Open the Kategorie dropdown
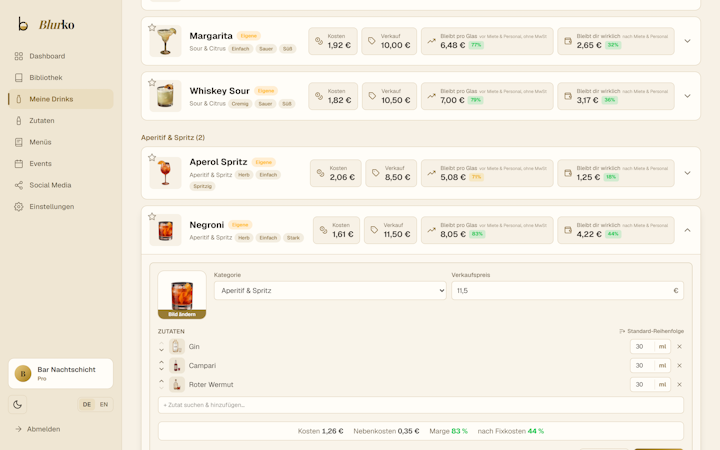This screenshot has width=720, height=450. tap(330, 291)
